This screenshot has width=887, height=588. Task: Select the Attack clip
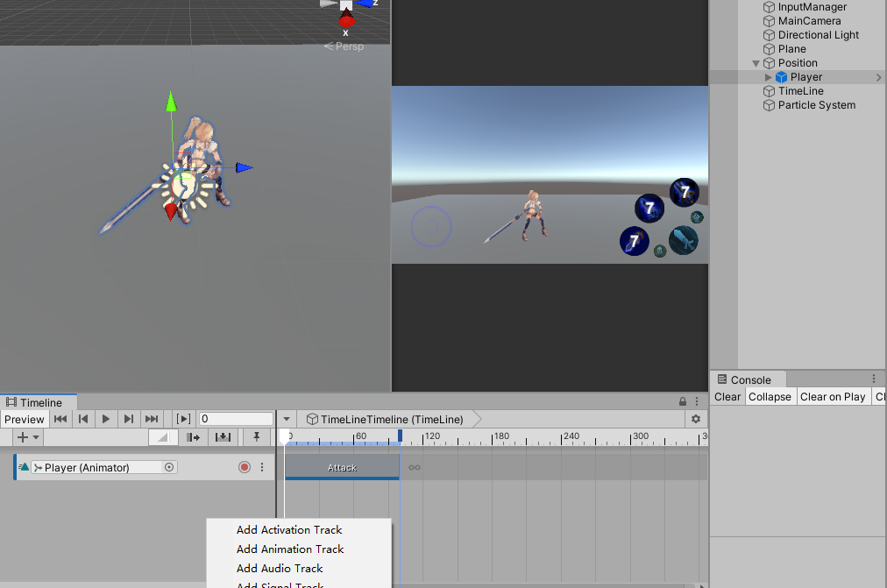tap(342, 467)
